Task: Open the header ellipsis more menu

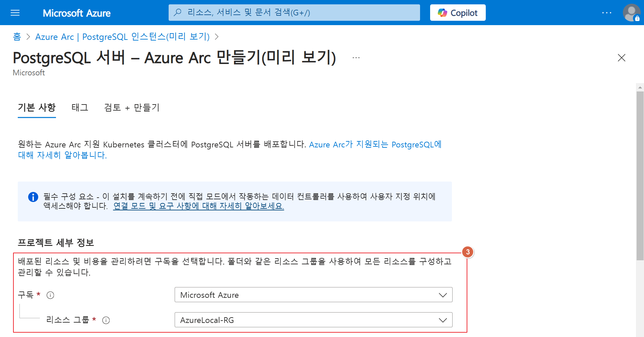Action: click(606, 13)
